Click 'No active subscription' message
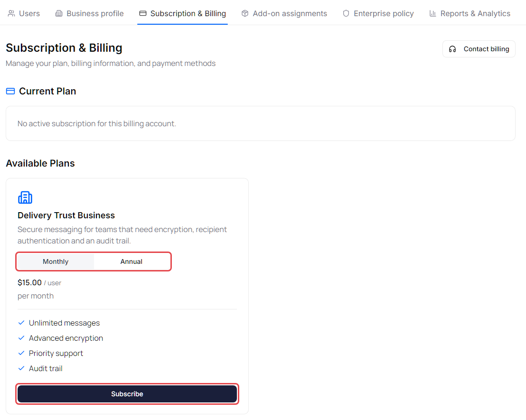The image size is (526, 420). click(x=97, y=124)
